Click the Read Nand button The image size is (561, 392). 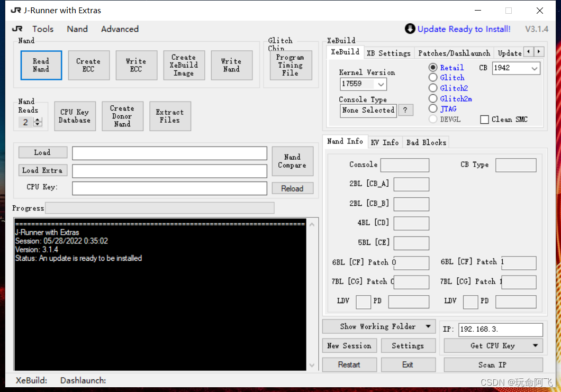click(41, 65)
